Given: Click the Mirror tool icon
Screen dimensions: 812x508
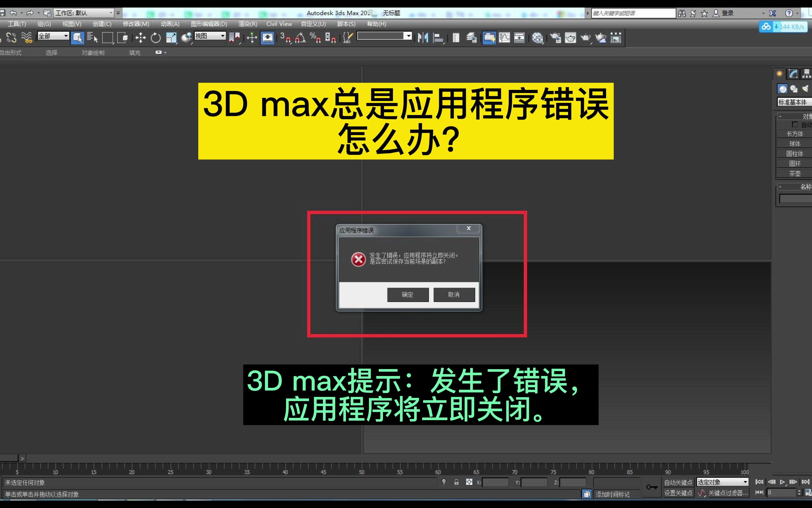Looking at the screenshot, I should point(423,38).
